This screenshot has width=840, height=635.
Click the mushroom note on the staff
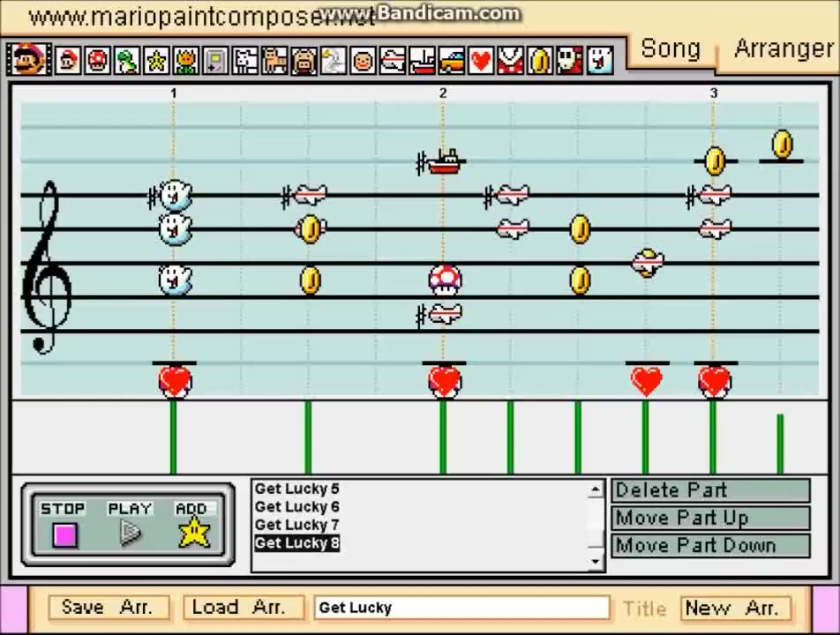(x=445, y=280)
